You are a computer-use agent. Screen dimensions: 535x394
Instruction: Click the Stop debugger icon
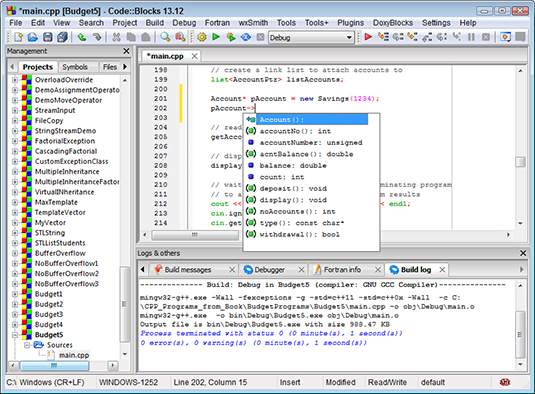[x=486, y=37]
